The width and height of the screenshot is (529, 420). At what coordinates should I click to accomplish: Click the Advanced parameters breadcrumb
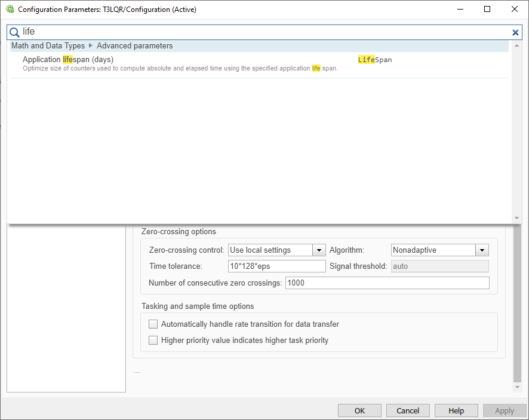(134, 45)
